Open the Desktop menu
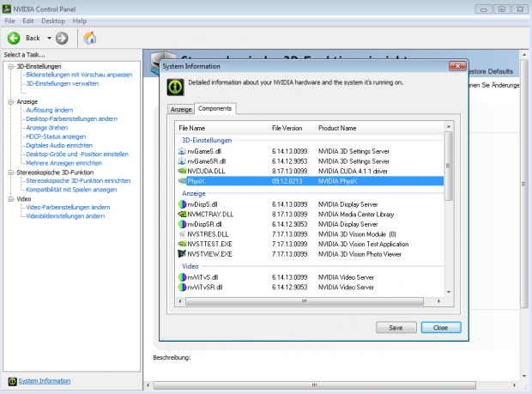Image resolution: width=532 pixels, height=394 pixels. click(53, 20)
